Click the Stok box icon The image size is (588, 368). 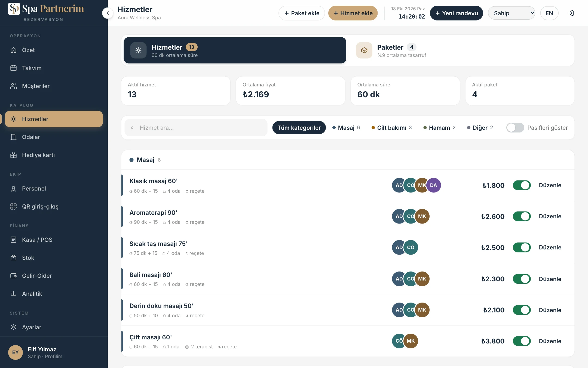[13, 258]
